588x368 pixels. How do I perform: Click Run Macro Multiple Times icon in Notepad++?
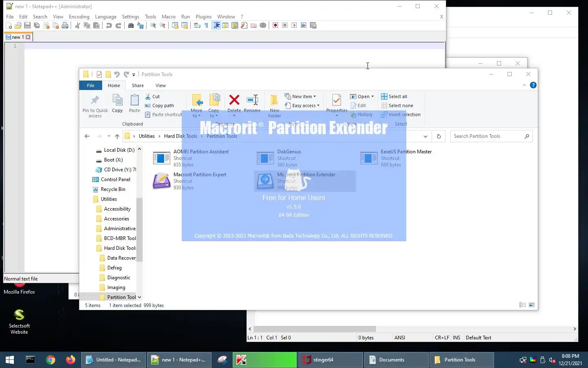304,25
